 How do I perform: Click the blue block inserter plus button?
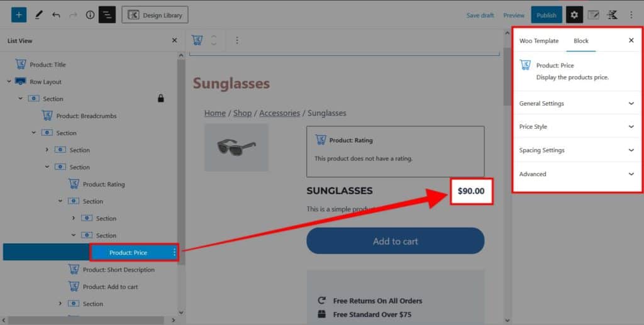[x=18, y=15]
